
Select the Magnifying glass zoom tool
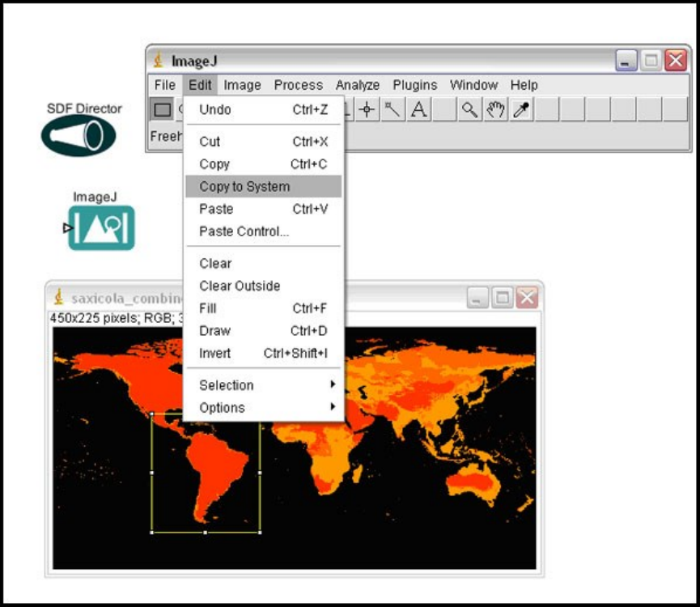click(x=469, y=109)
